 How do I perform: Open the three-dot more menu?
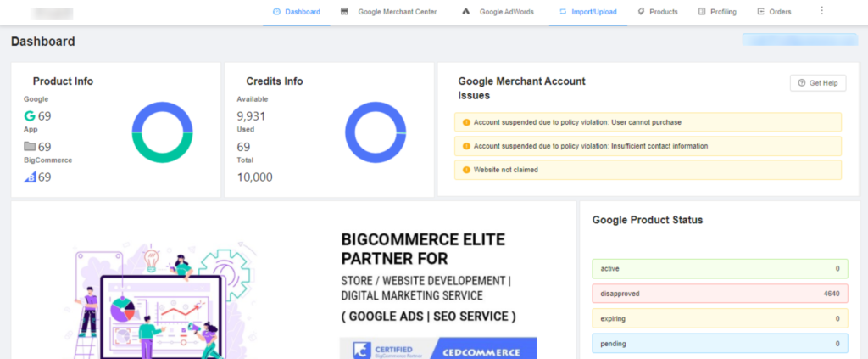point(821,10)
